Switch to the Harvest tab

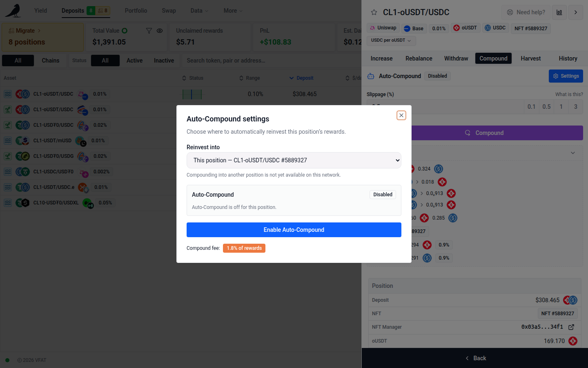point(531,58)
